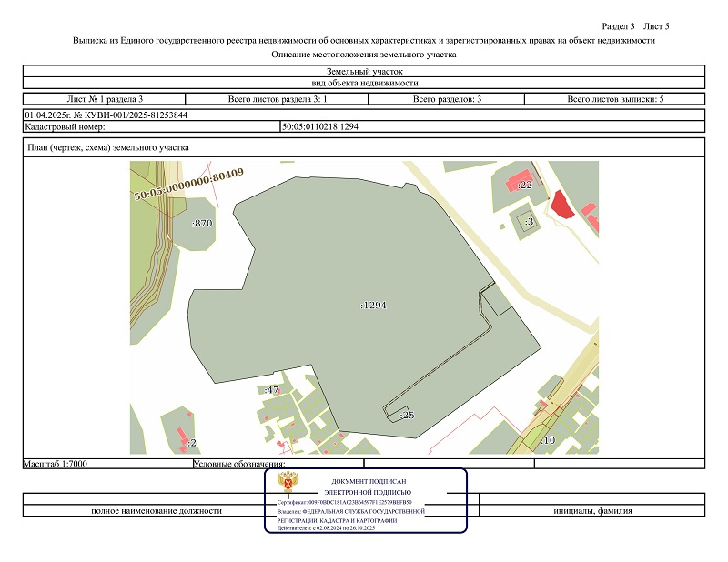The image size is (728, 562).
Task: Click parcel :2 on the map
Action: pyautogui.click(x=191, y=442)
